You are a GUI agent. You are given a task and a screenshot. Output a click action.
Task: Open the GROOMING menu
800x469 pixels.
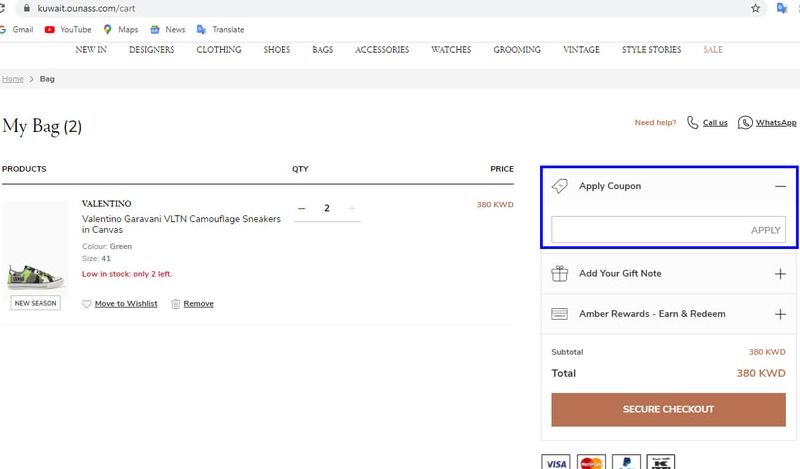coord(517,50)
